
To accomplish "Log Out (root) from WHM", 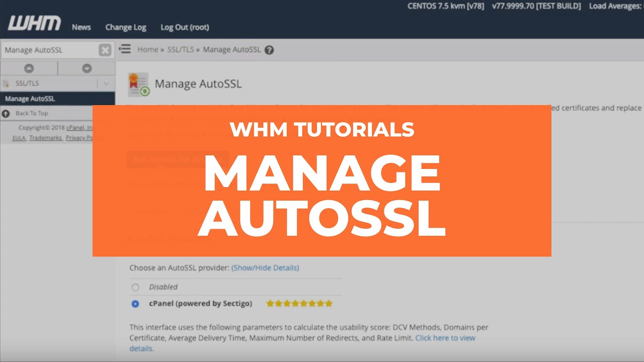I will click(185, 27).
